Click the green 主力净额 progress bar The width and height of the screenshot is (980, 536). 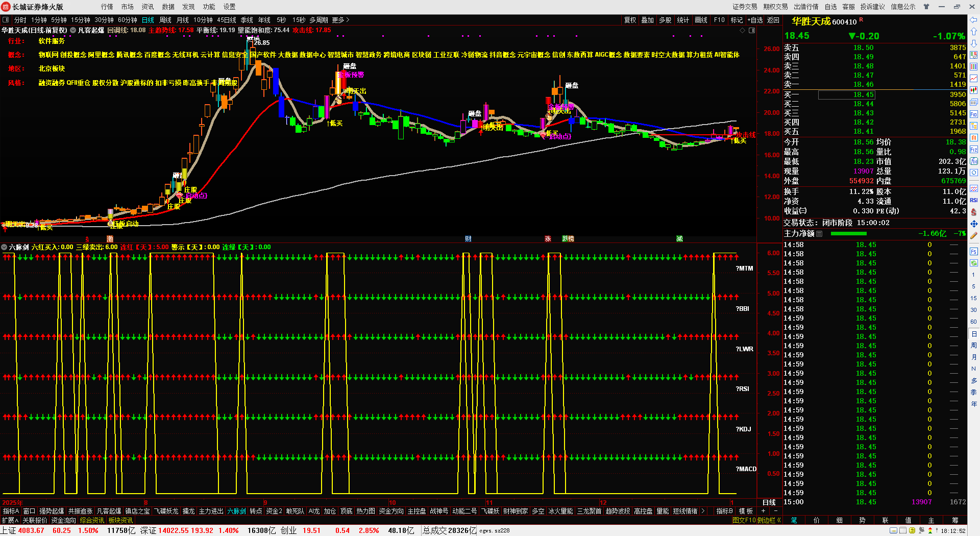849,234
